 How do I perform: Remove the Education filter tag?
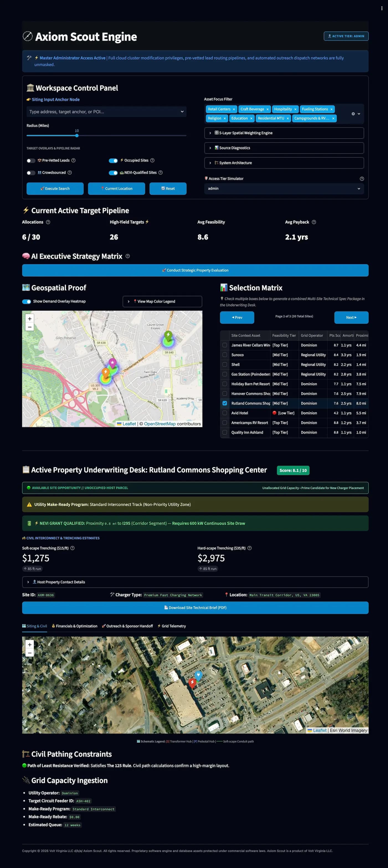(x=251, y=118)
